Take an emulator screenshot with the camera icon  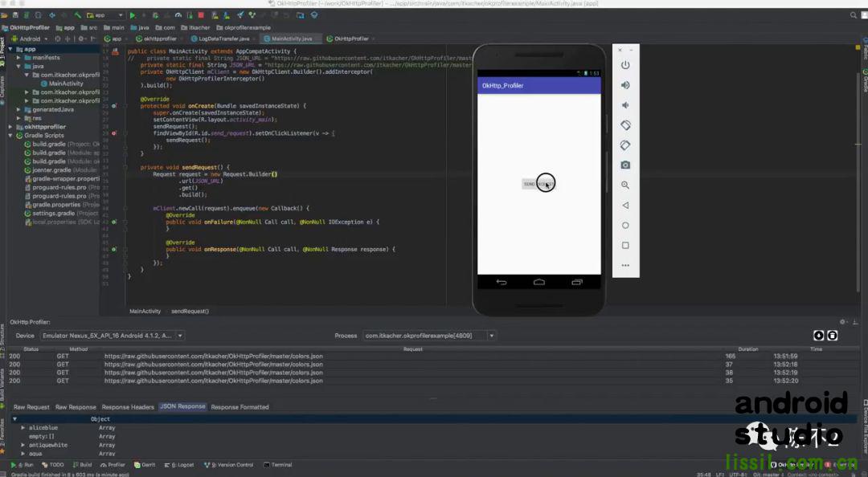[625, 165]
